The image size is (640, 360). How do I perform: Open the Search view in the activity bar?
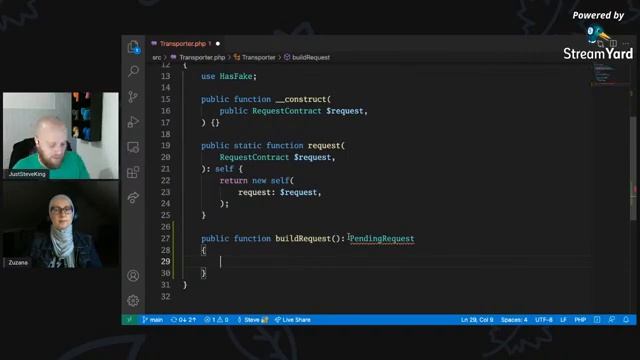tap(133, 71)
